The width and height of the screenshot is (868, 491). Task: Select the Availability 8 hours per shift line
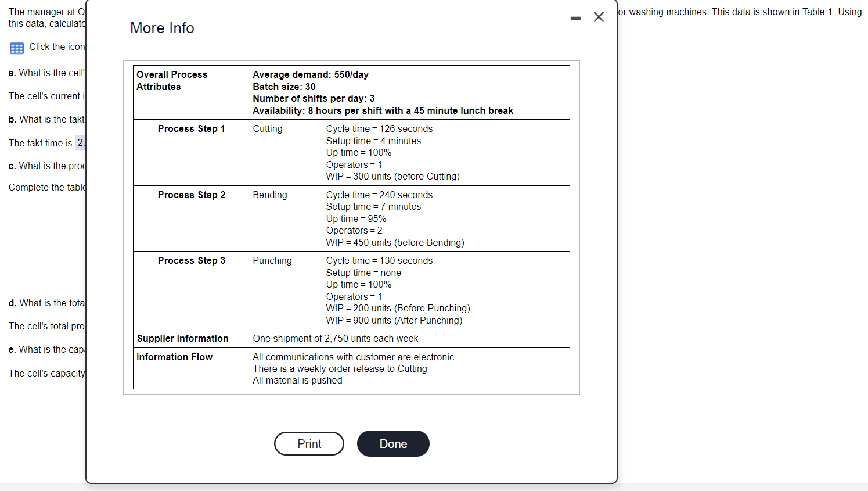click(x=383, y=110)
